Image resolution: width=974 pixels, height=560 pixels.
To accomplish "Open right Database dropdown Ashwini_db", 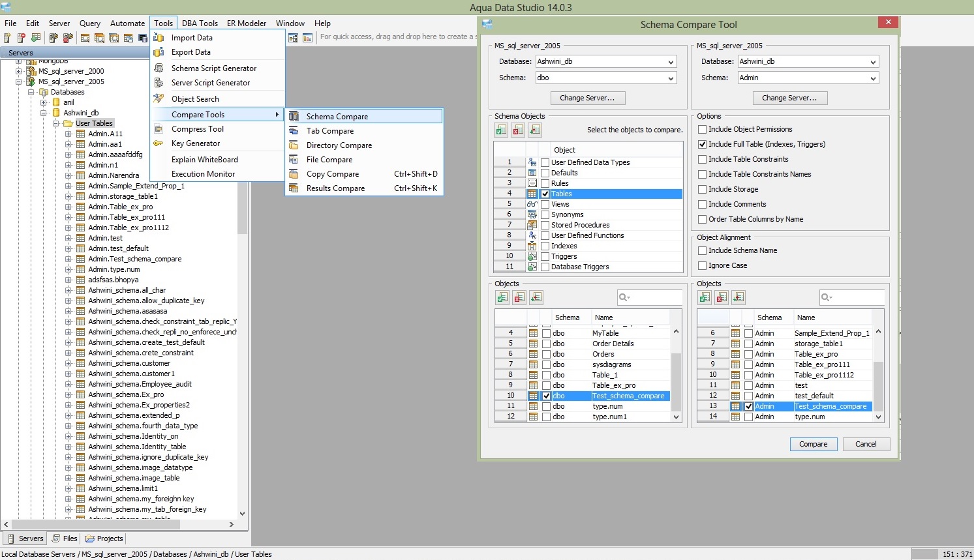I will point(808,61).
